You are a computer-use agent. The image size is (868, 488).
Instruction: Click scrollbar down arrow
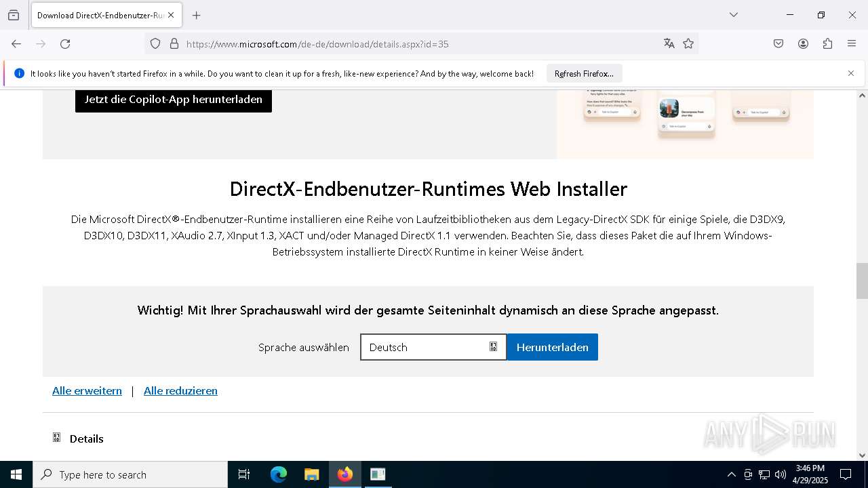[862, 455]
